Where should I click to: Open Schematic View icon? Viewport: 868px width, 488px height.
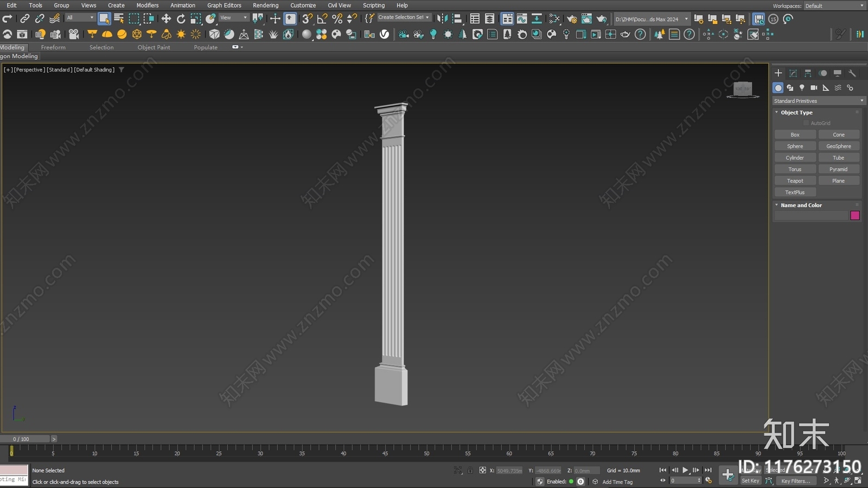[x=537, y=19]
